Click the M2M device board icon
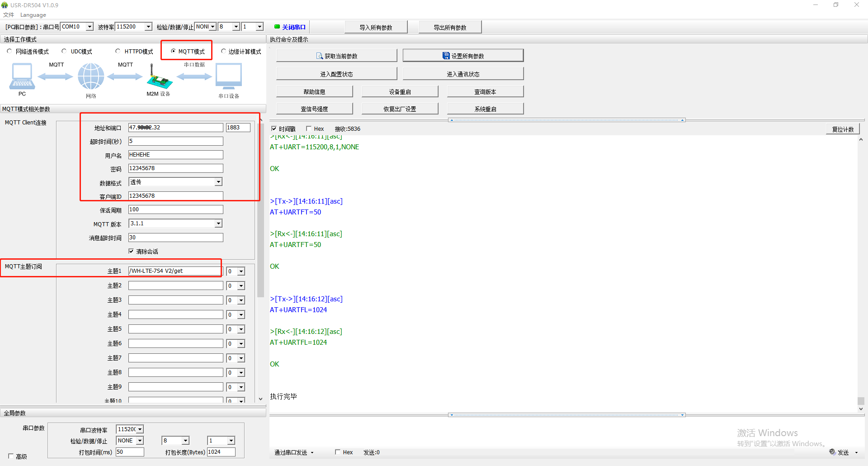Image resolution: width=868 pixels, height=466 pixels. [x=159, y=78]
